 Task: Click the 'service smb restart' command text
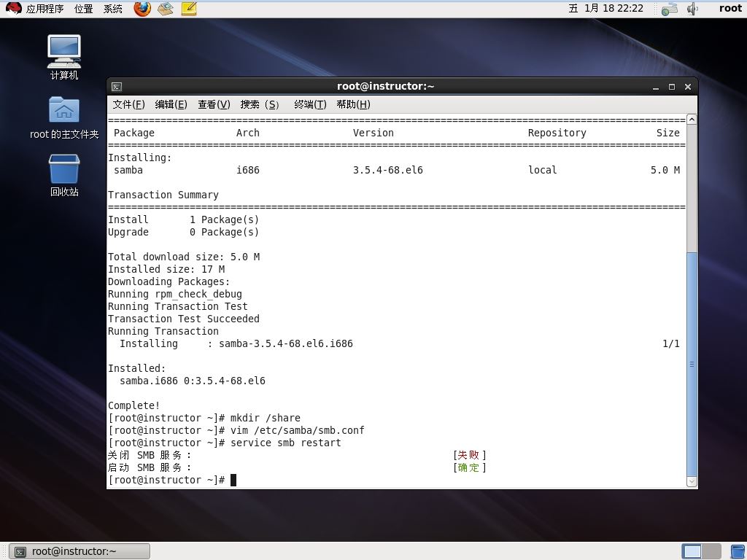286,443
